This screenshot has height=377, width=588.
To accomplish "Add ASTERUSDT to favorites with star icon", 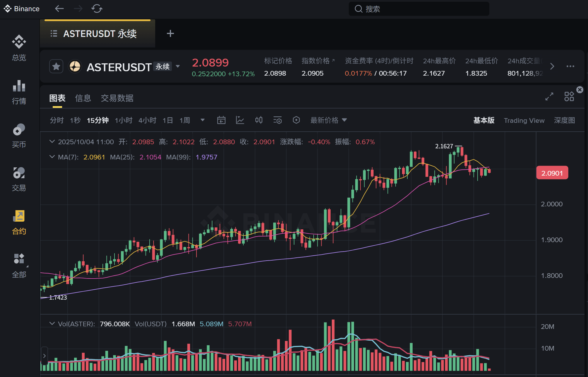I will (56, 67).
